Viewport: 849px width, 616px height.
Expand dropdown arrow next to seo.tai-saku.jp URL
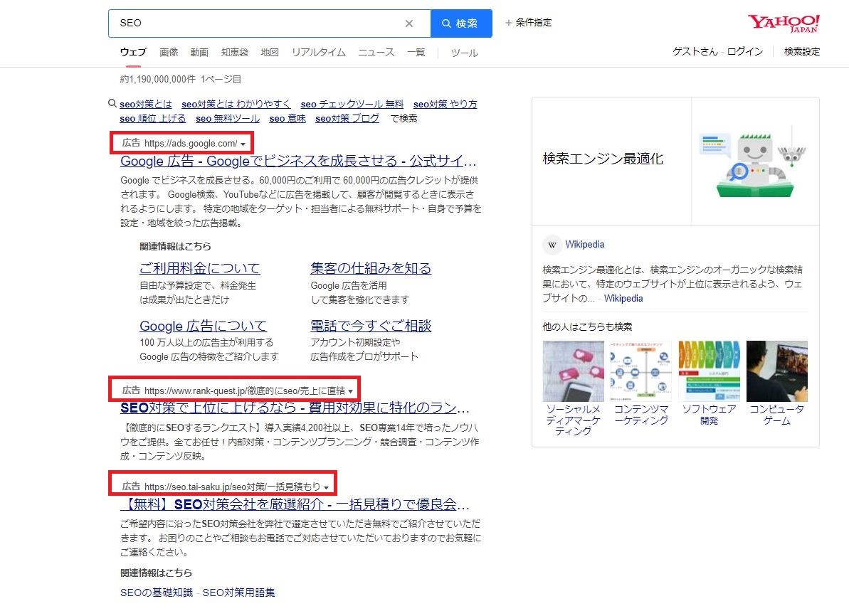(x=326, y=488)
